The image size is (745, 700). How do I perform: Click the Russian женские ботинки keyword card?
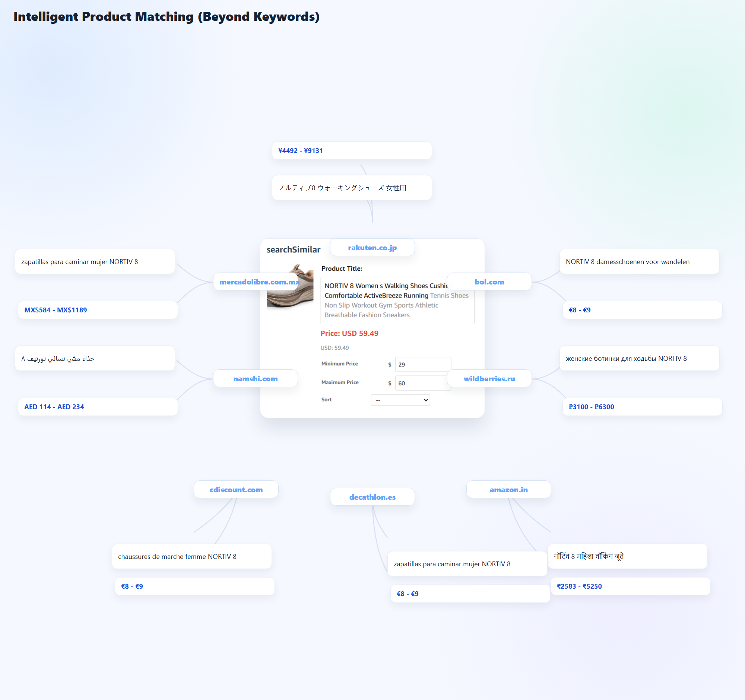tap(639, 359)
